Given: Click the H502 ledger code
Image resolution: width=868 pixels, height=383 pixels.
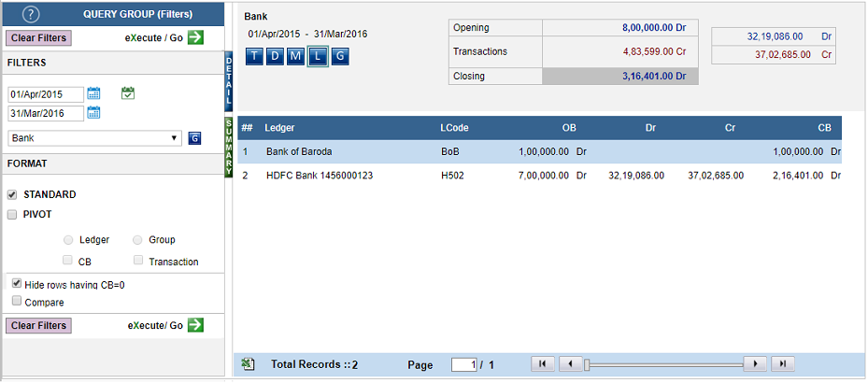Looking at the screenshot, I should (451, 176).
